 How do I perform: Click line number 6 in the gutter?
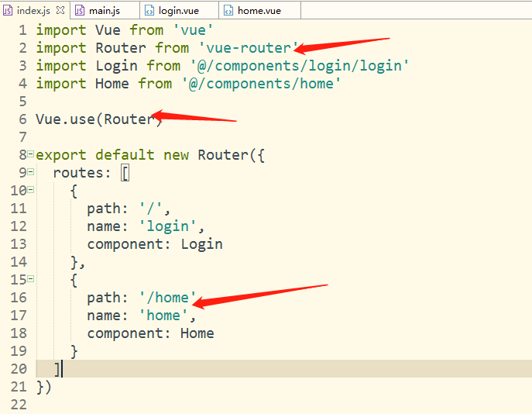click(22, 119)
